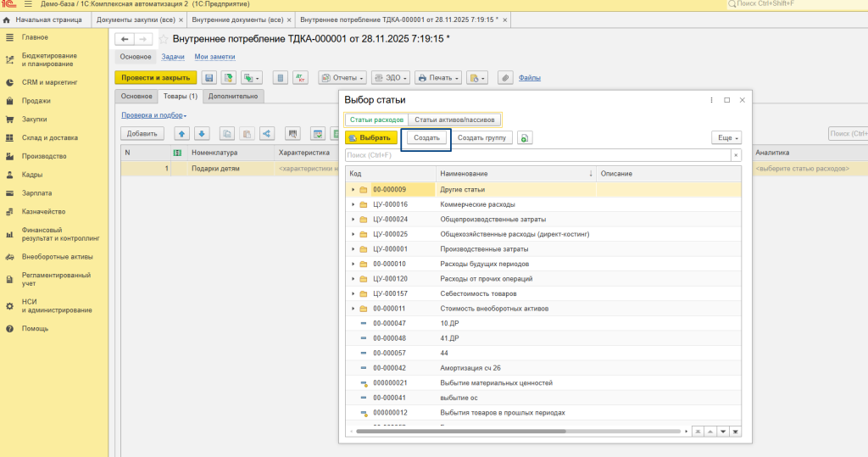Open Казначейство section in sidebar

pyautogui.click(x=43, y=211)
